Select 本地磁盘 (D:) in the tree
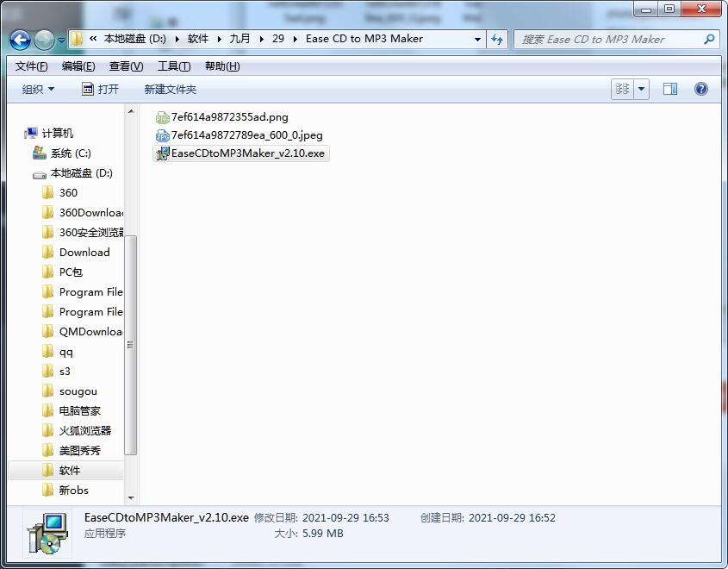728x569 pixels. tap(81, 173)
